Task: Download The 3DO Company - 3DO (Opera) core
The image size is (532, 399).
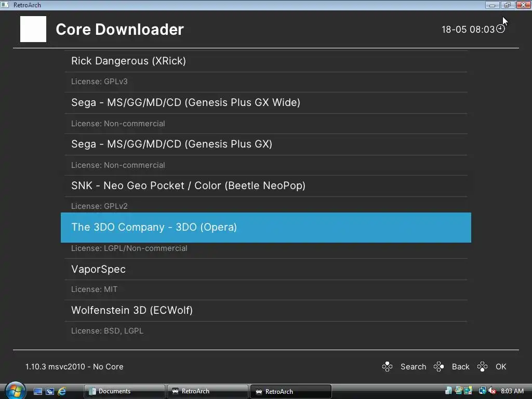Action: point(266,228)
